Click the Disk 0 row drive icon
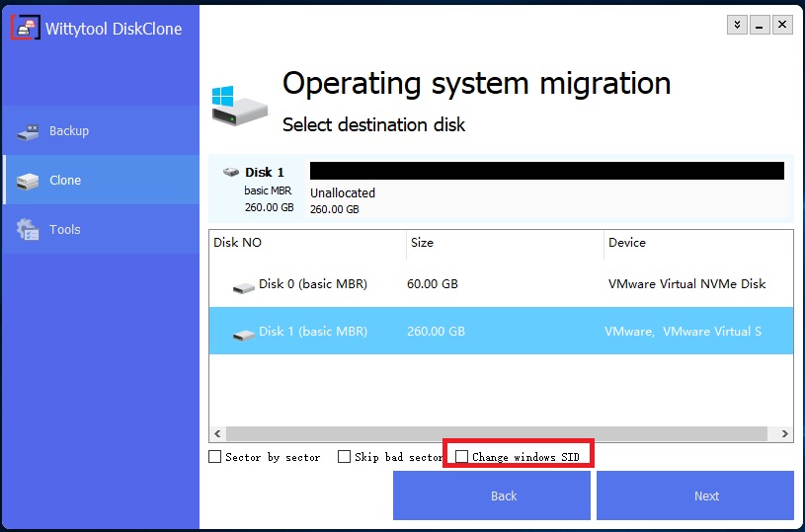805x532 pixels. tap(244, 287)
